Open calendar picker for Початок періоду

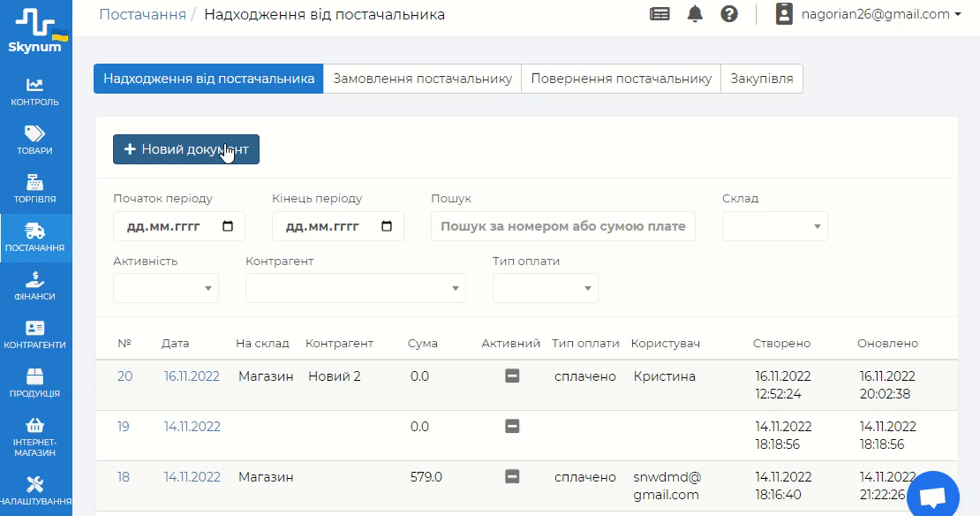(x=229, y=226)
